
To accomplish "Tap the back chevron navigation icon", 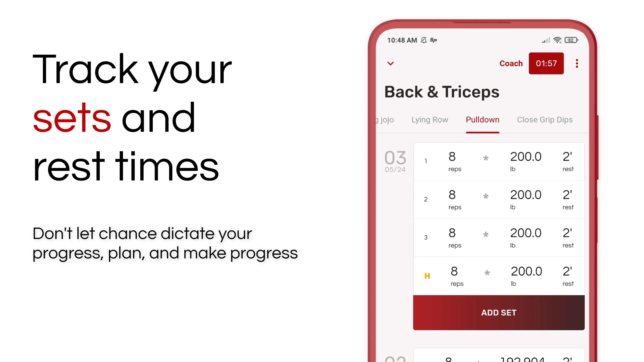I will 391,63.
